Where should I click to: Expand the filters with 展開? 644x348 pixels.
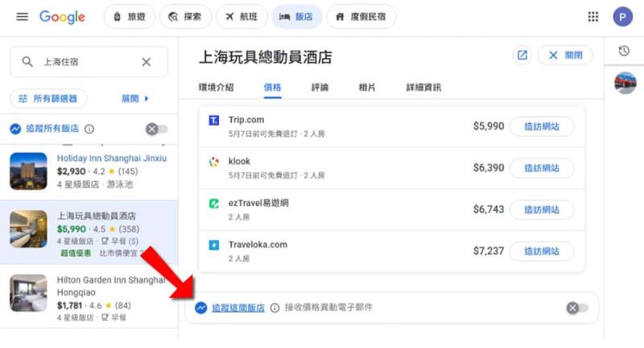pos(134,98)
